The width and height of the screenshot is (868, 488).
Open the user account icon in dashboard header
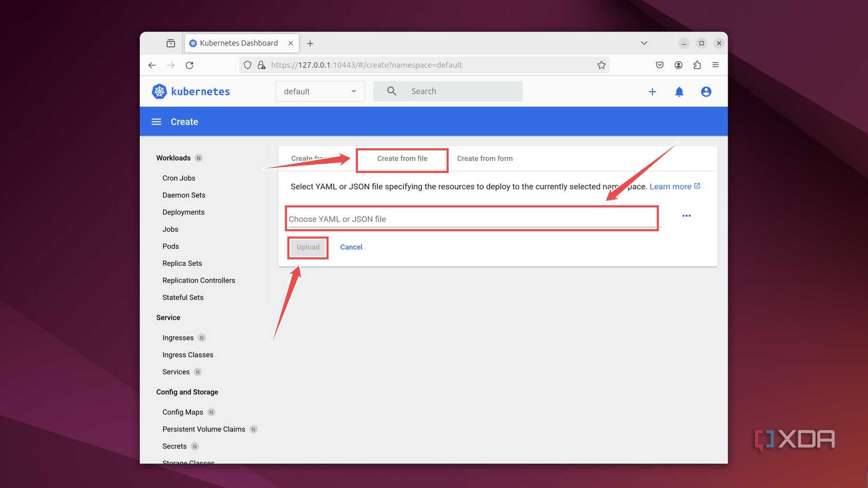(706, 91)
